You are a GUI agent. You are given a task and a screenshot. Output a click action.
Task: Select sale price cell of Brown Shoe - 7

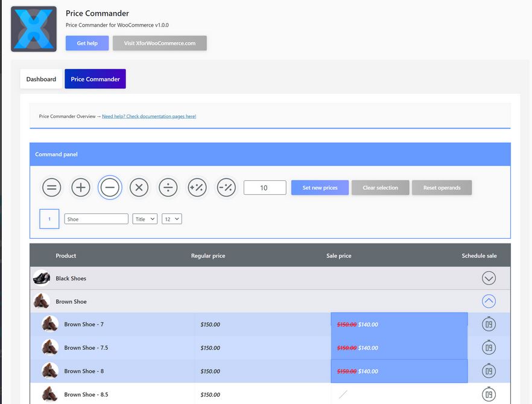tap(399, 324)
